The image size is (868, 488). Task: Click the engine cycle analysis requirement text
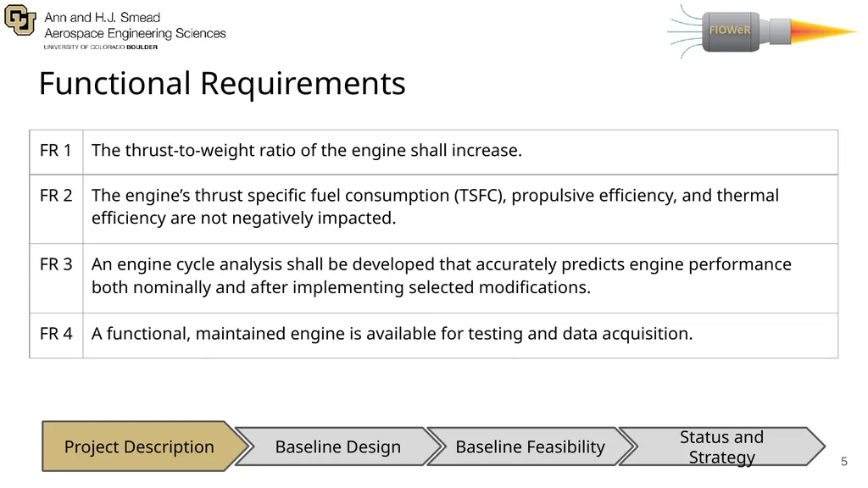[x=441, y=275]
